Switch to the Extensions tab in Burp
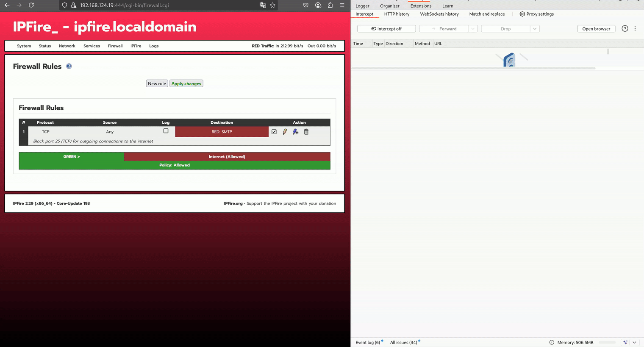The height and width of the screenshot is (347, 644). tap(421, 6)
